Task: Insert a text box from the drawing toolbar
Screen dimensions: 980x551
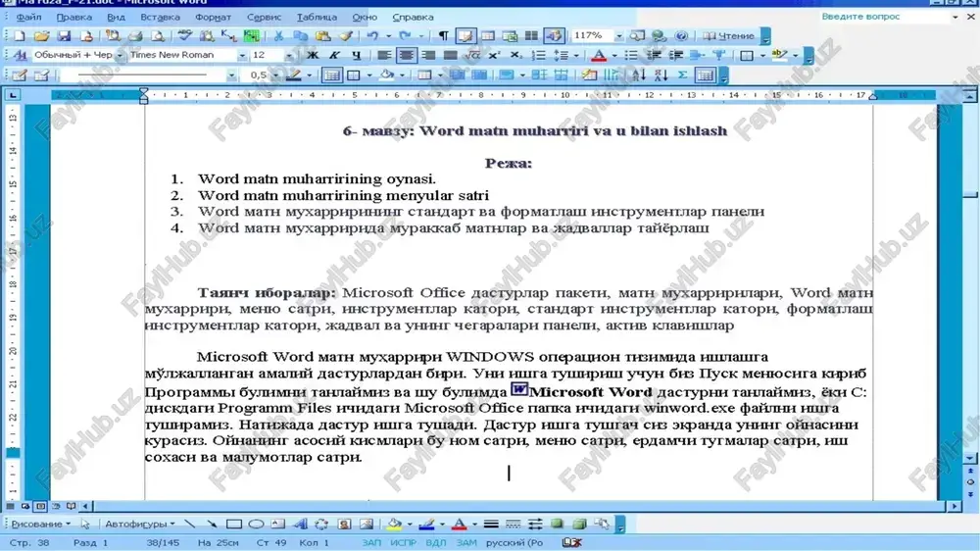Action: 277,525
